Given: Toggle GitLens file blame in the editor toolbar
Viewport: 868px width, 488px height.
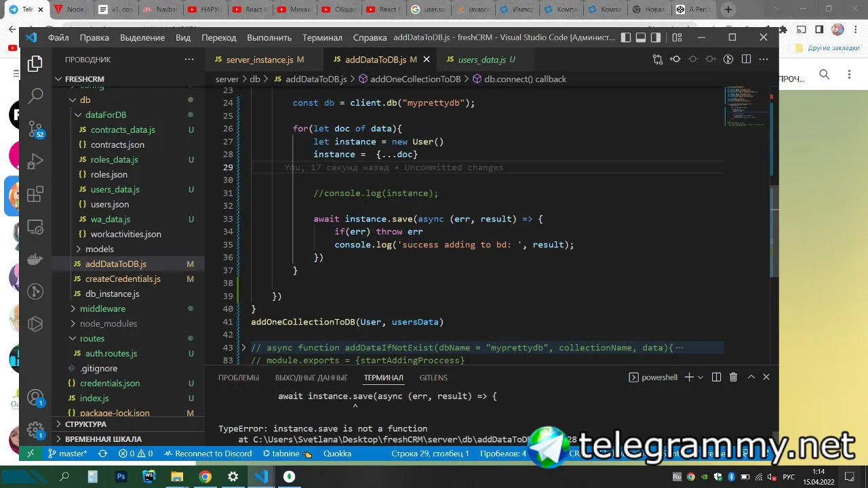Looking at the screenshot, I should 728,60.
